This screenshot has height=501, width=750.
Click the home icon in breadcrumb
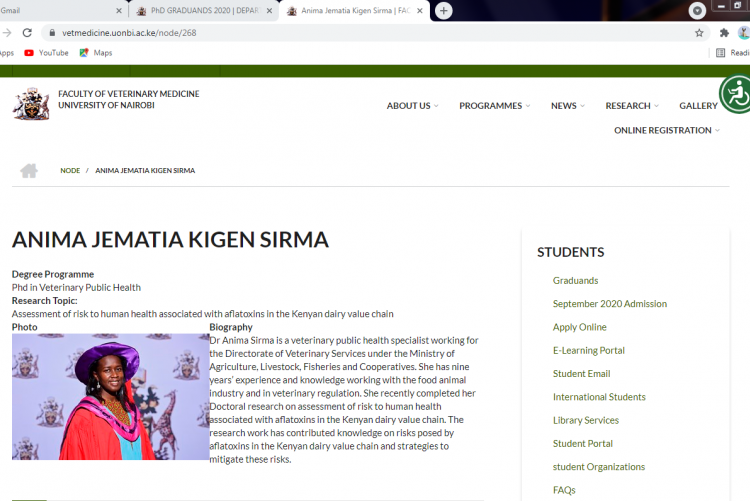pyautogui.click(x=28, y=170)
